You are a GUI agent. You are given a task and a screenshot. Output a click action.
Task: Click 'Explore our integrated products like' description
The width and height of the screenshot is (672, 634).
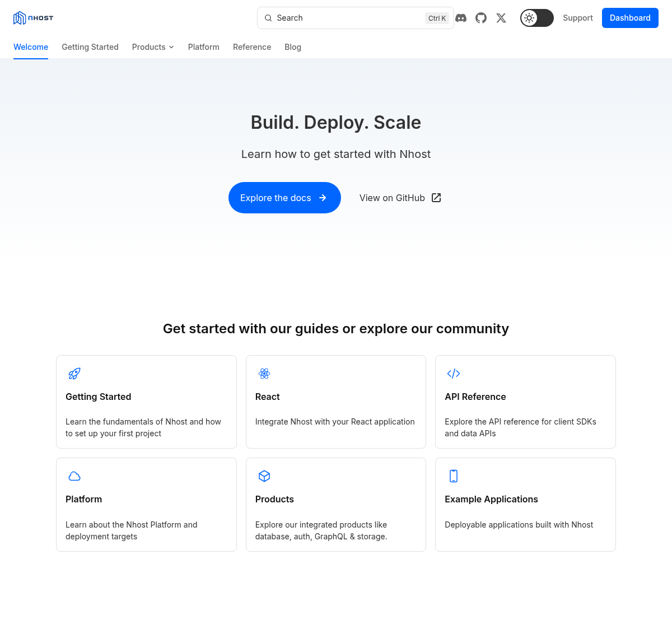point(321,530)
